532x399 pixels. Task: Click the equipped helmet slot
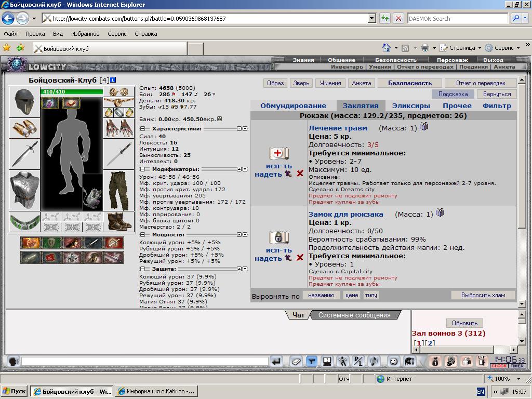point(24,102)
